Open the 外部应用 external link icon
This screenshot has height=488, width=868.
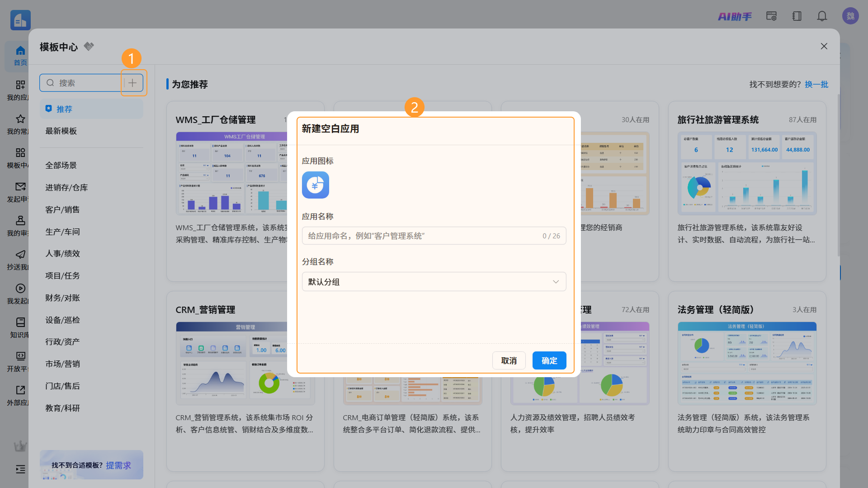(x=20, y=390)
